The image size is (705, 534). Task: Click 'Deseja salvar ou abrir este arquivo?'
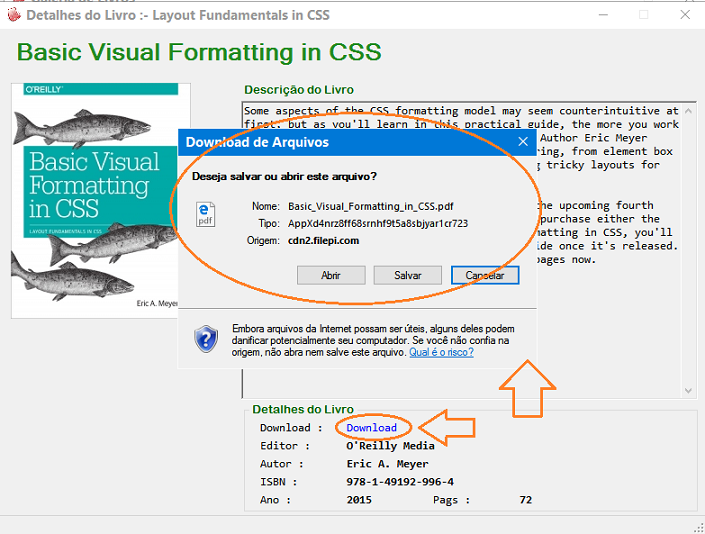284,176
